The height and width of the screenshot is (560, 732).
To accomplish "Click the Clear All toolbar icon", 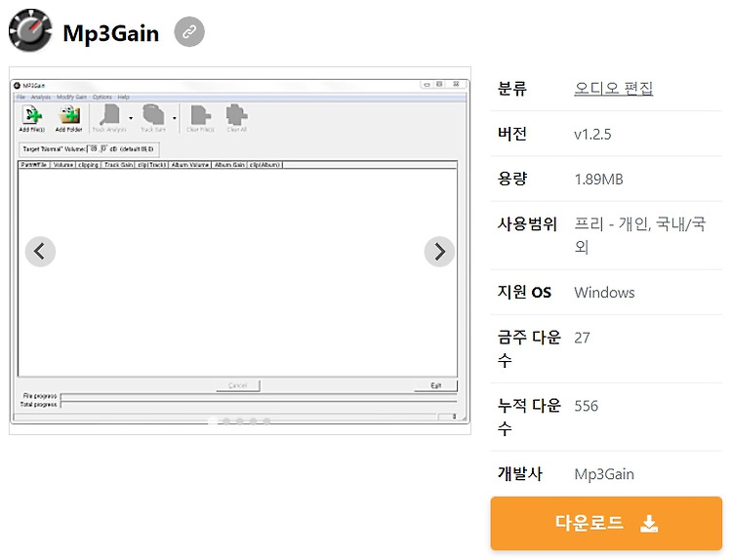I will [237, 118].
